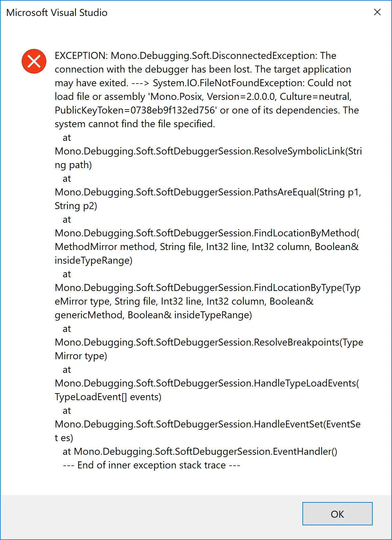
Task: Click 'genericMethod, Boolean& insideTypeRange' line
Action: (154, 315)
